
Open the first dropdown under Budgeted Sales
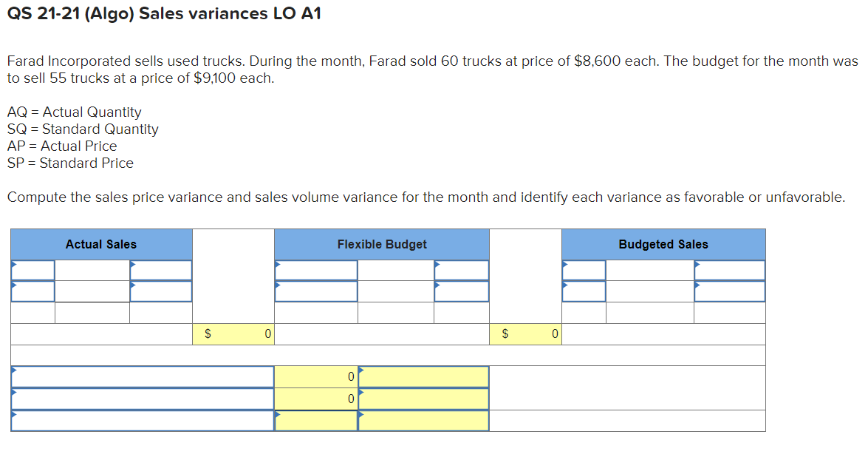[583, 270]
